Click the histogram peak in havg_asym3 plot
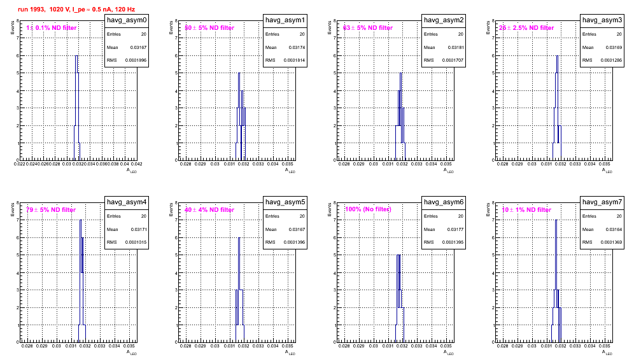 (x=557, y=56)
